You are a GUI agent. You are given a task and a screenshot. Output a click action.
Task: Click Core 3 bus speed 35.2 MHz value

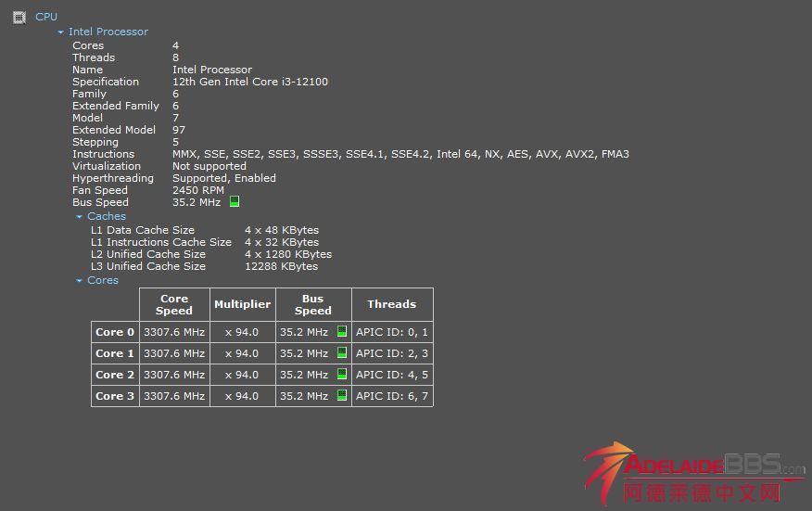click(x=304, y=396)
